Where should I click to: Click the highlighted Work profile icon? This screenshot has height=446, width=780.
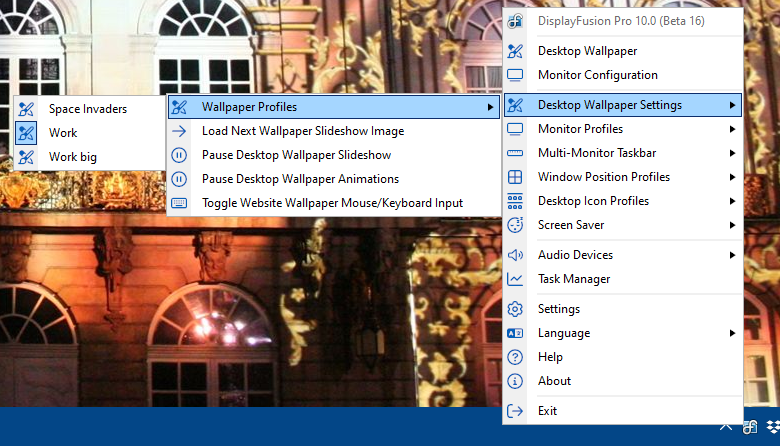[26, 133]
